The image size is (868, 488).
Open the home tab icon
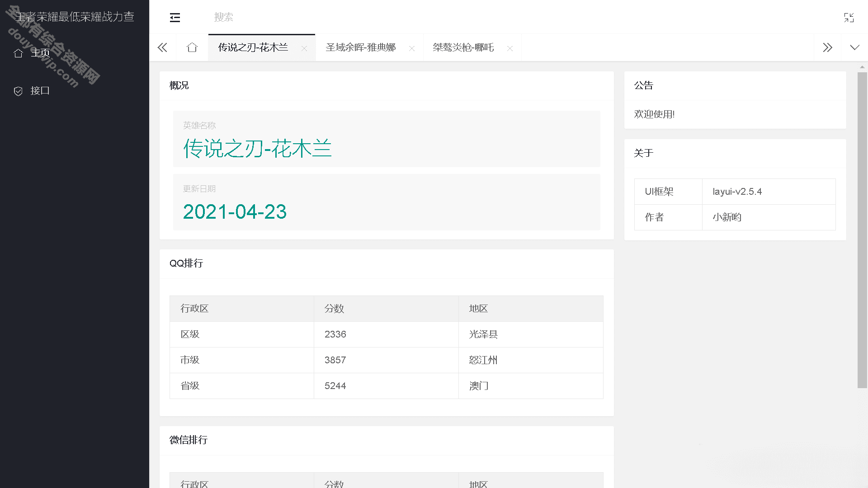coord(192,47)
